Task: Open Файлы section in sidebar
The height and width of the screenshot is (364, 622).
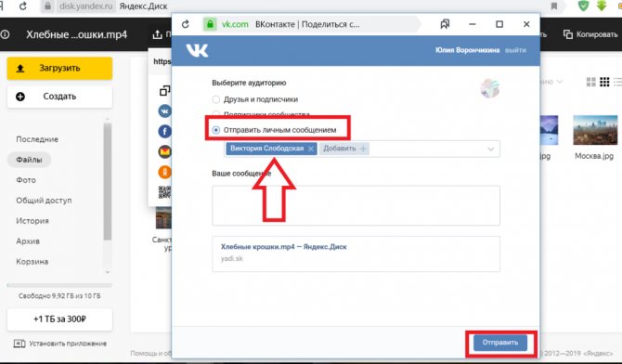Action: (x=29, y=160)
